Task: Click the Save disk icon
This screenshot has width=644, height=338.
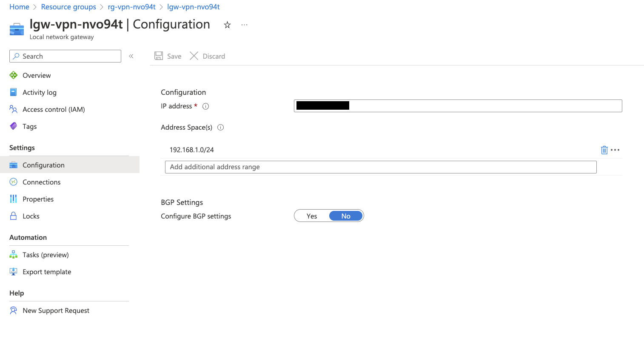Action: 159,56
